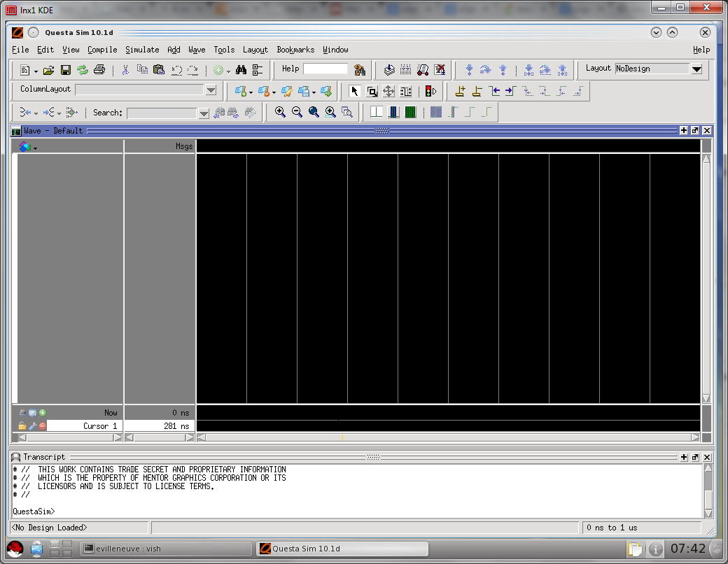Expand the green diamond icon dropdown arrow
This screenshot has height=564, width=728.
pyautogui.click(x=228, y=71)
